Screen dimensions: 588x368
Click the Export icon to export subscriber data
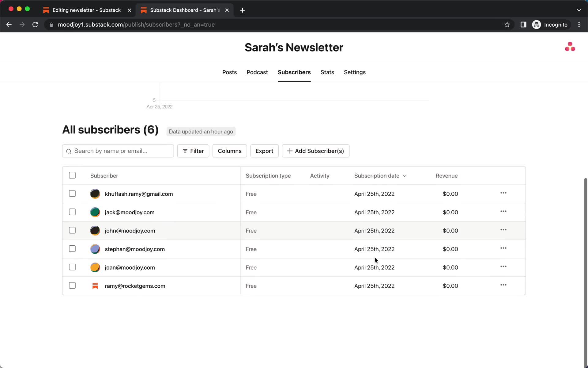(x=264, y=151)
